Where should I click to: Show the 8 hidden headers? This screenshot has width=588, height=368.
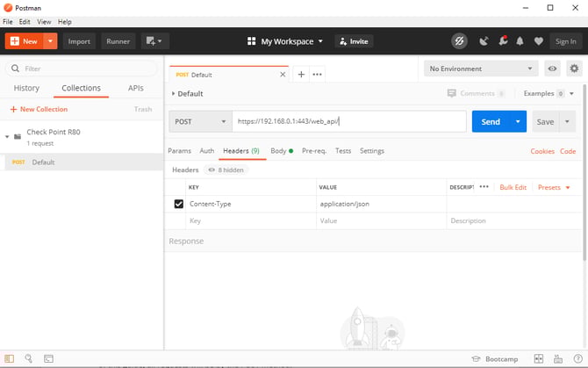(x=226, y=170)
